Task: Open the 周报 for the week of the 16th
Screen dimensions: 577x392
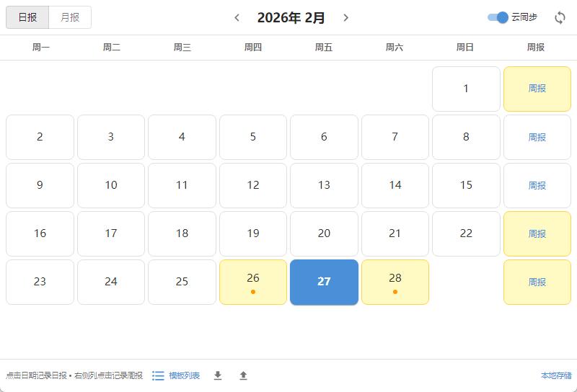Action: [x=537, y=233]
